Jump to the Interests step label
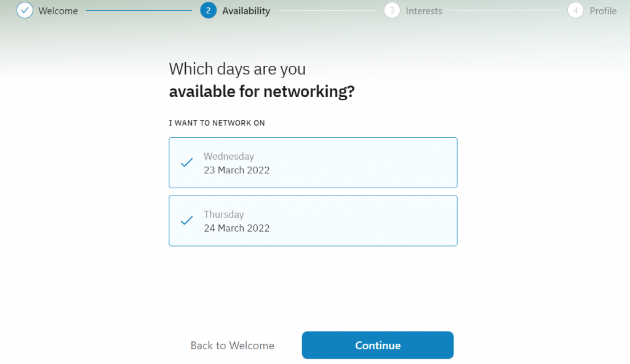The width and height of the screenshot is (630, 364). click(x=424, y=11)
